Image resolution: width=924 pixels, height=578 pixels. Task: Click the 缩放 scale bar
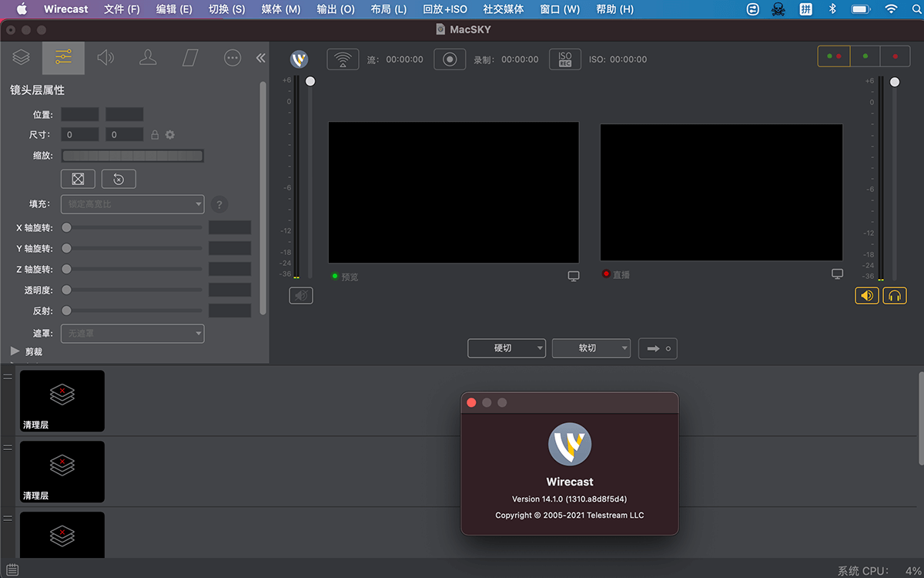[132, 156]
